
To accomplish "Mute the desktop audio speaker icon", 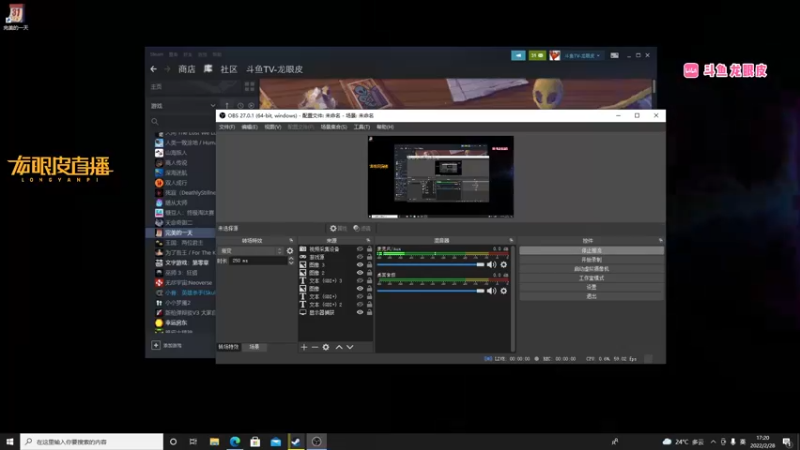I will coord(491,291).
